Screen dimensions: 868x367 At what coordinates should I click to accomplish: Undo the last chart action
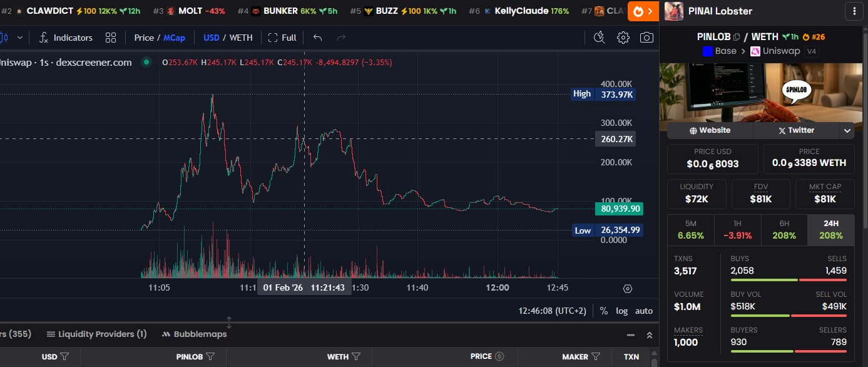[x=317, y=38]
